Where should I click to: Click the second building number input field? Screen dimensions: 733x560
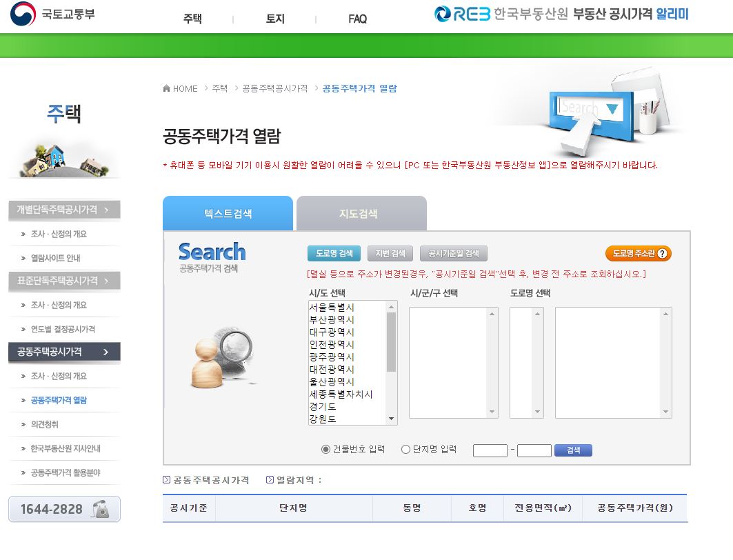pos(534,450)
